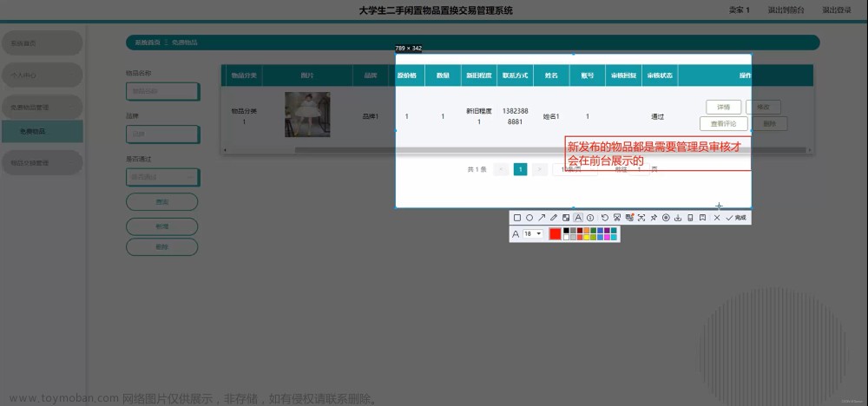Screen dimensions: 868x406
Task: Click the translate icon with orange dot
Action: [x=629, y=218]
